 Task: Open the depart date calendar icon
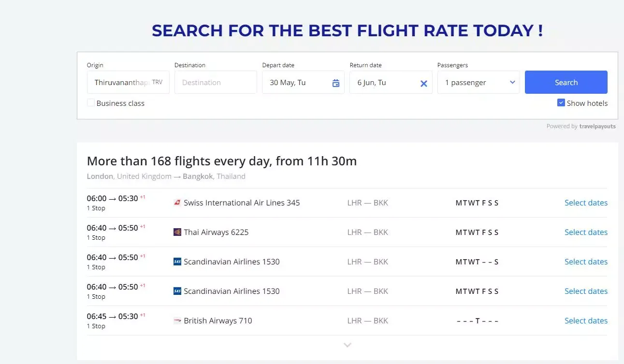(336, 83)
